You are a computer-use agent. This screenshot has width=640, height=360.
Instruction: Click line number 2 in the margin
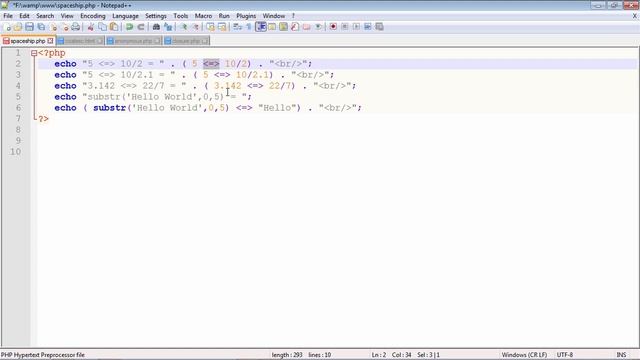tap(18, 64)
